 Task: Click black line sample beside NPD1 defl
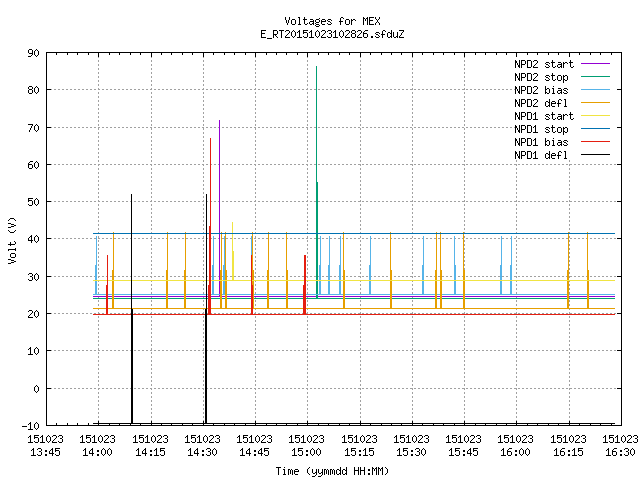point(595,155)
